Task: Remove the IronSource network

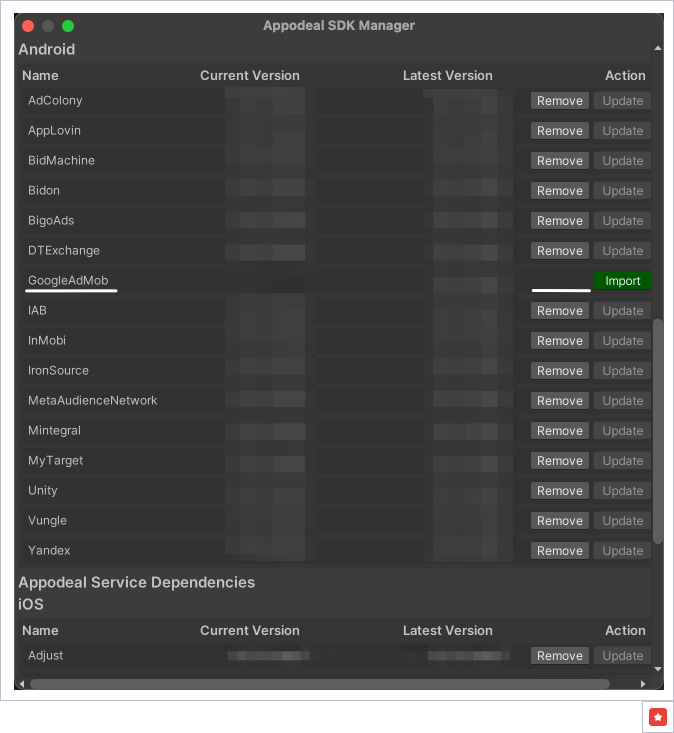Action: click(x=559, y=371)
